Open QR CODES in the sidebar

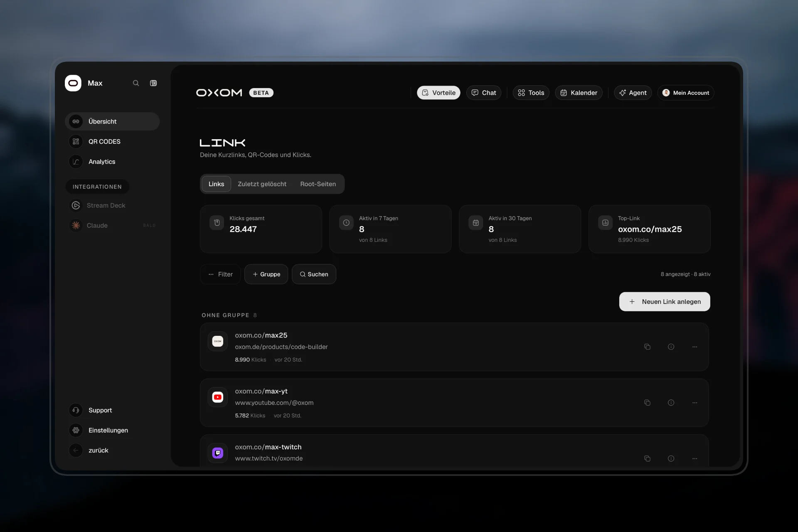[x=112, y=142]
